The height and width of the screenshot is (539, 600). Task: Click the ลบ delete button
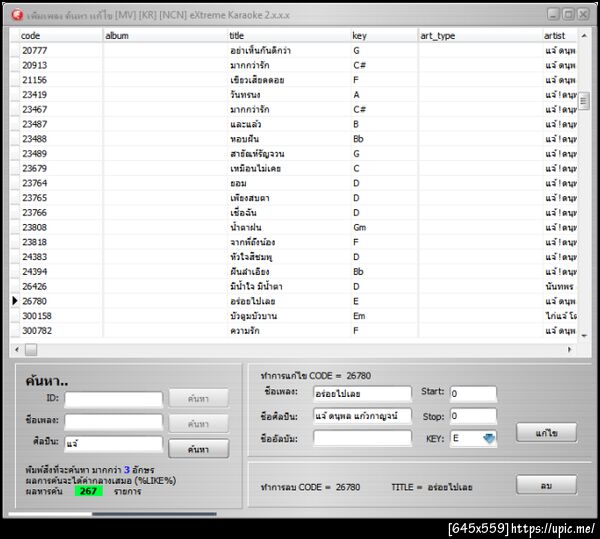pyautogui.click(x=546, y=485)
